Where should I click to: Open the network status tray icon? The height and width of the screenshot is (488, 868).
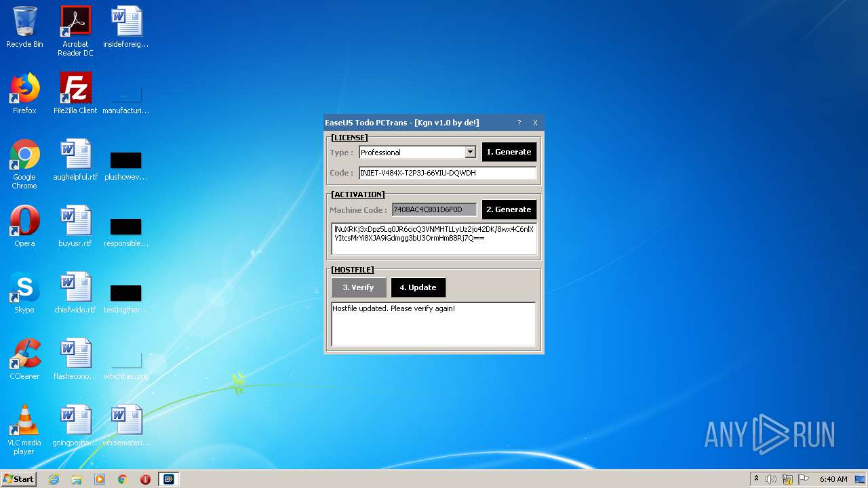click(x=787, y=479)
